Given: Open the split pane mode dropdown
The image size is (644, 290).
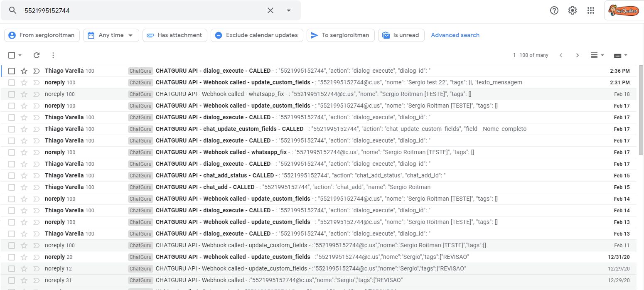Looking at the screenshot, I should 597,55.
